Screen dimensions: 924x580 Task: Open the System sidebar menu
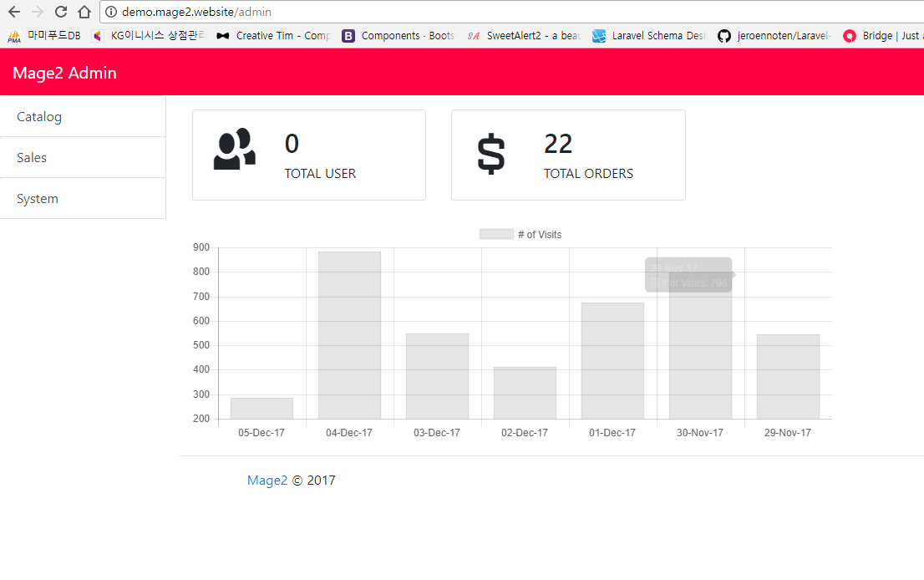37,198
